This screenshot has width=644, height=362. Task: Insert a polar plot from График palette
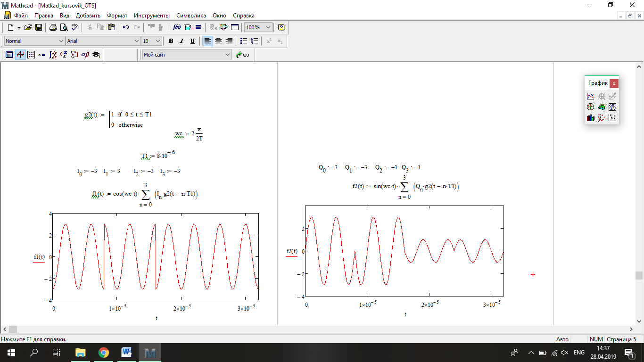(591, 107)
